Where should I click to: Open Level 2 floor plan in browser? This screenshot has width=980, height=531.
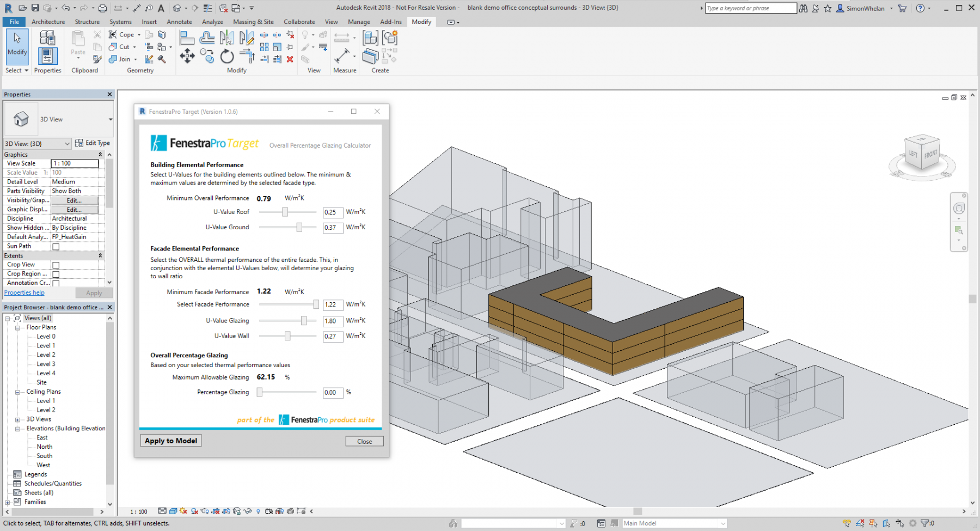(x=46, y=355)
